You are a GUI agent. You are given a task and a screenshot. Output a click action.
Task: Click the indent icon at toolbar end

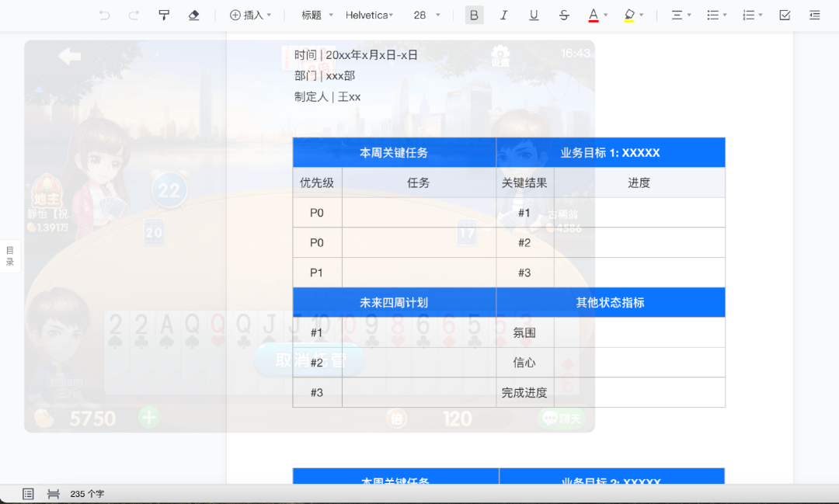(814, 15)
